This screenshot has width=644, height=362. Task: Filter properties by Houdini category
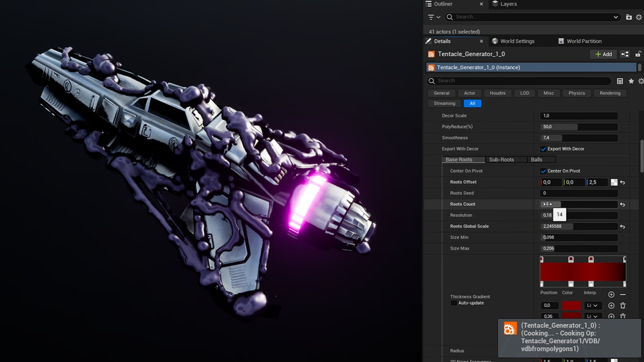tap(498, 93)
